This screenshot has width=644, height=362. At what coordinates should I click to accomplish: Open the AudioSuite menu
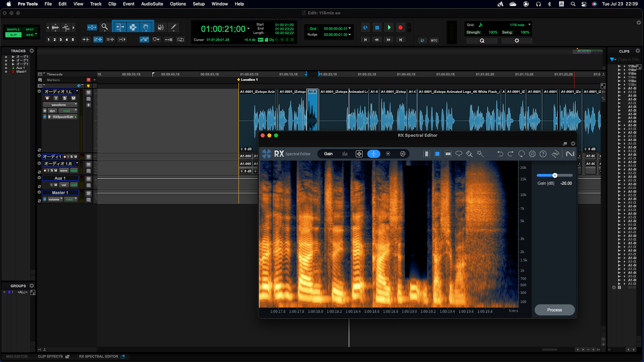click(x=152, y=4)
